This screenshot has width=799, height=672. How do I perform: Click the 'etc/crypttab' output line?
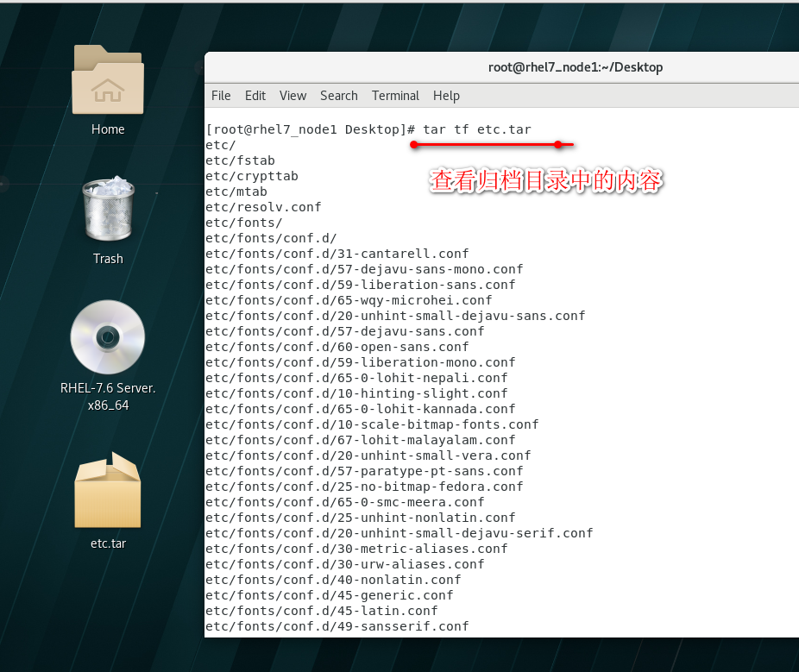tap(252, 176)
